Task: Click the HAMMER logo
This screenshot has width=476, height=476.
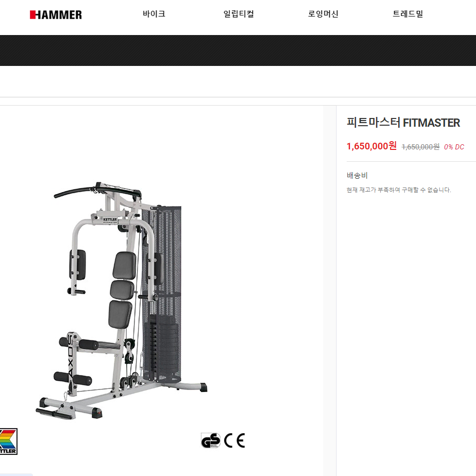Action: [x=56, y=14]
